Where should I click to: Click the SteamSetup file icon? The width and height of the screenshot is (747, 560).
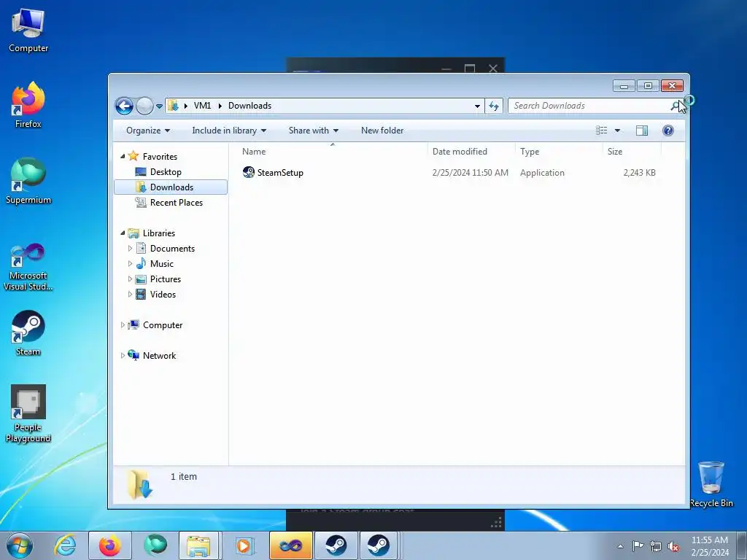pos(249,172)
